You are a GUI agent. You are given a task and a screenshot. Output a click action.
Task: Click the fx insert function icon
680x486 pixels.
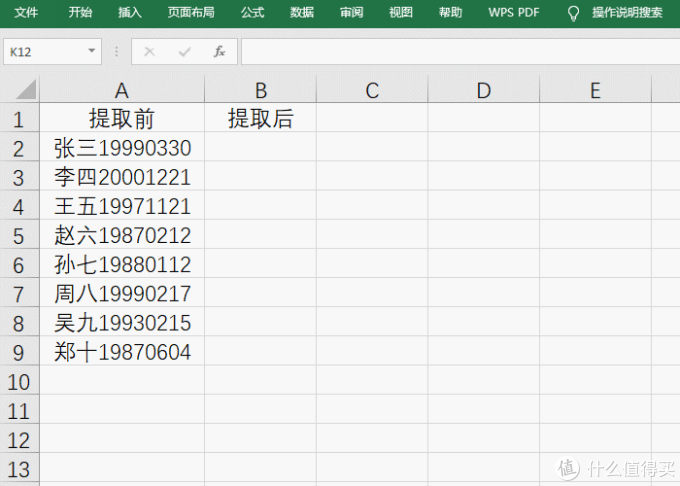219,52
